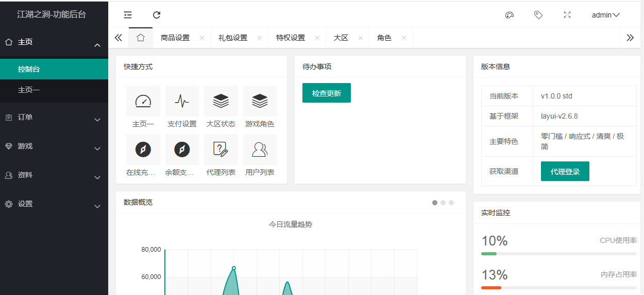This screenshot has height=295, width=644.
Task: Open the 游戏角色 layers shortcut icon
Action: [x=260, y=101]
